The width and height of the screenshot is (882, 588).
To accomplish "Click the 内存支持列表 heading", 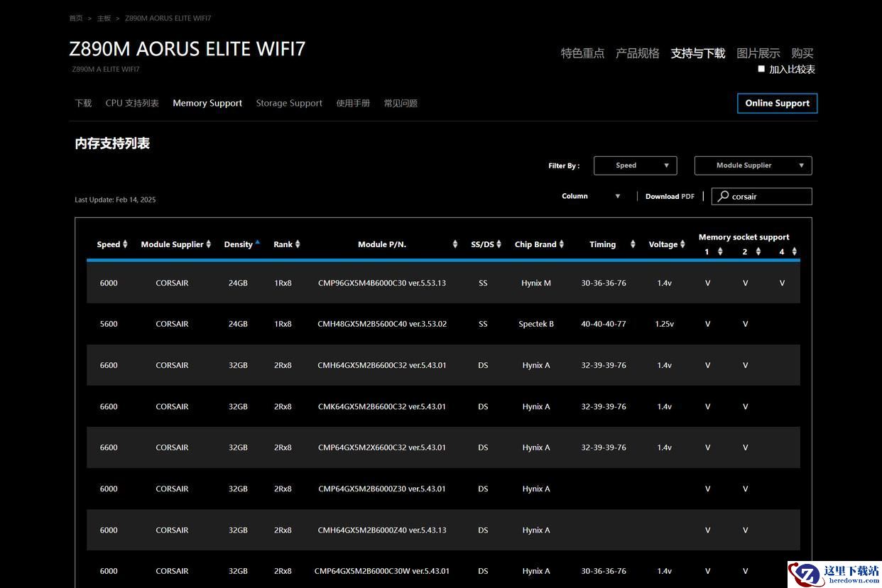I will [112, 143].
